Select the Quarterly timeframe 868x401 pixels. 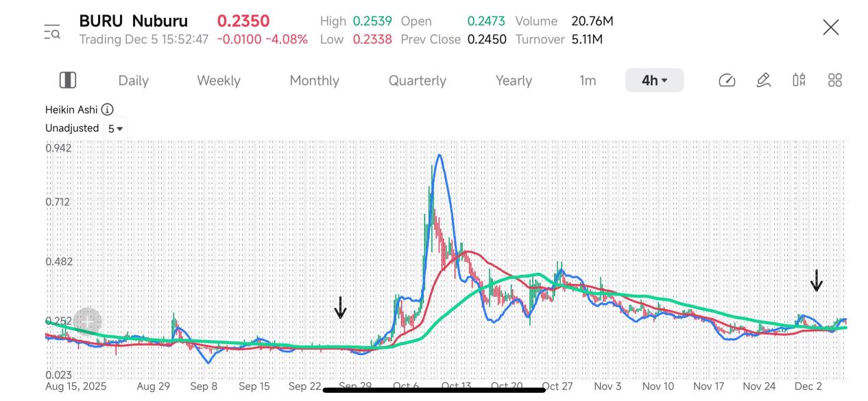(418, 80)
